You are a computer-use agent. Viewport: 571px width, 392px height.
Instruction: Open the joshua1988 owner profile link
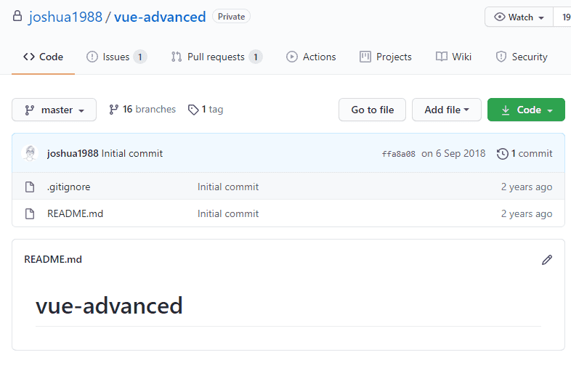coord(65,17)
